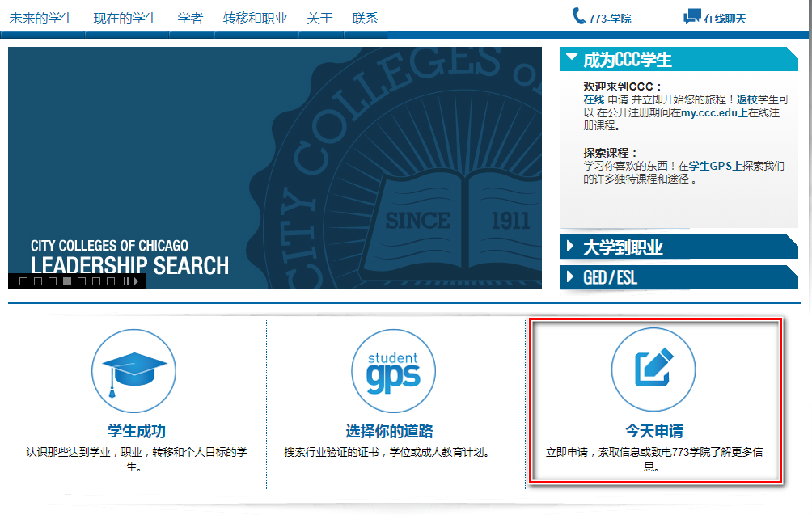Open the 联系 menu
812x515 pixels.
tap(365, 18)
